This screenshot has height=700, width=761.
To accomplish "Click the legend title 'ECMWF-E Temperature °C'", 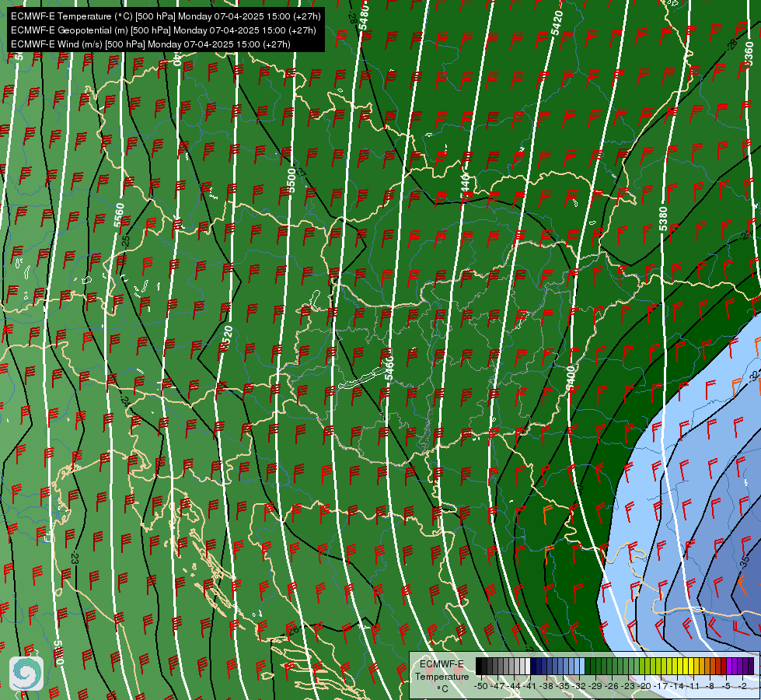I will (x=442, y=676).
